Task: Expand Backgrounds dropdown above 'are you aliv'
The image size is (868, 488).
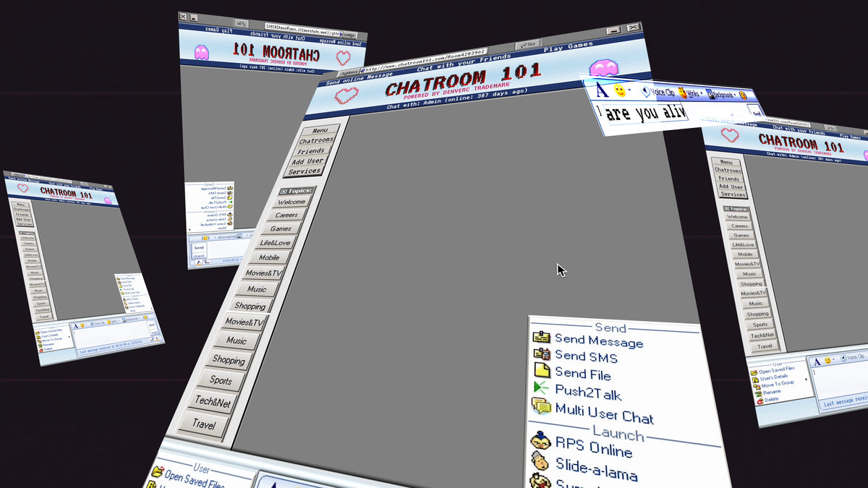Action: tap(735, 96)
